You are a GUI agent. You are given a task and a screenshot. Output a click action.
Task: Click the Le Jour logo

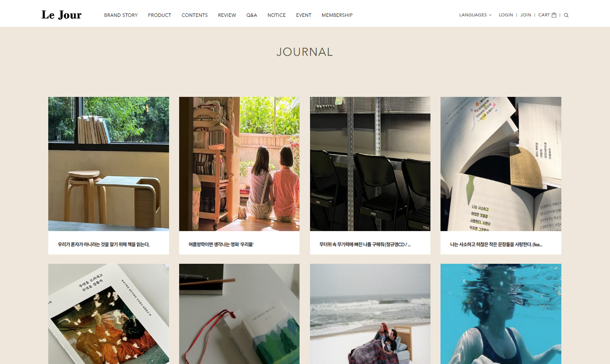click(x=61, y=15)
